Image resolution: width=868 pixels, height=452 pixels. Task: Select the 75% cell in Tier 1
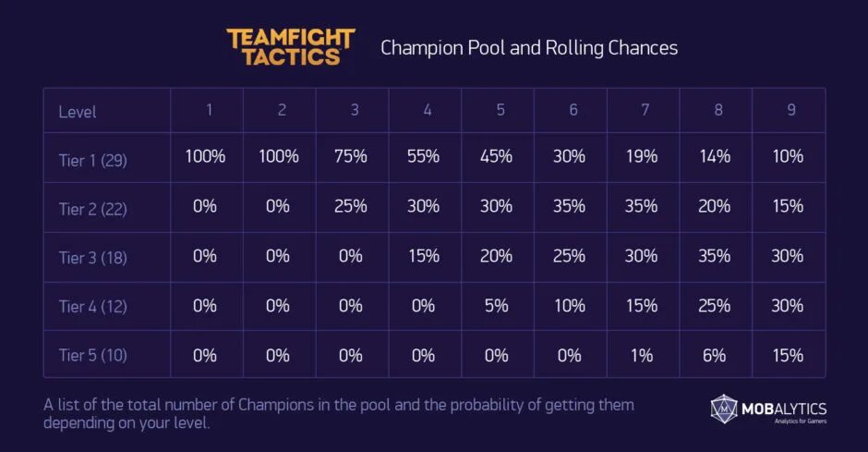point(350,156)
